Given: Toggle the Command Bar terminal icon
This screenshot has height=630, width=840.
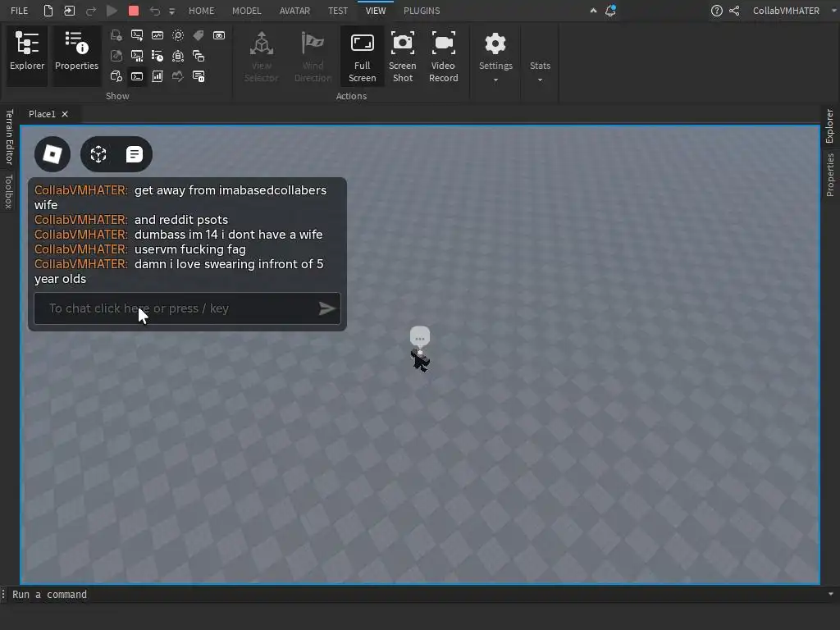Looking at the screenshot, I should (x=137, y=76).
